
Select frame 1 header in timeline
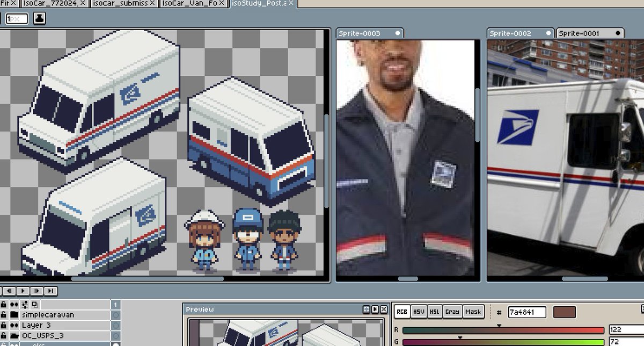point(115,305)
